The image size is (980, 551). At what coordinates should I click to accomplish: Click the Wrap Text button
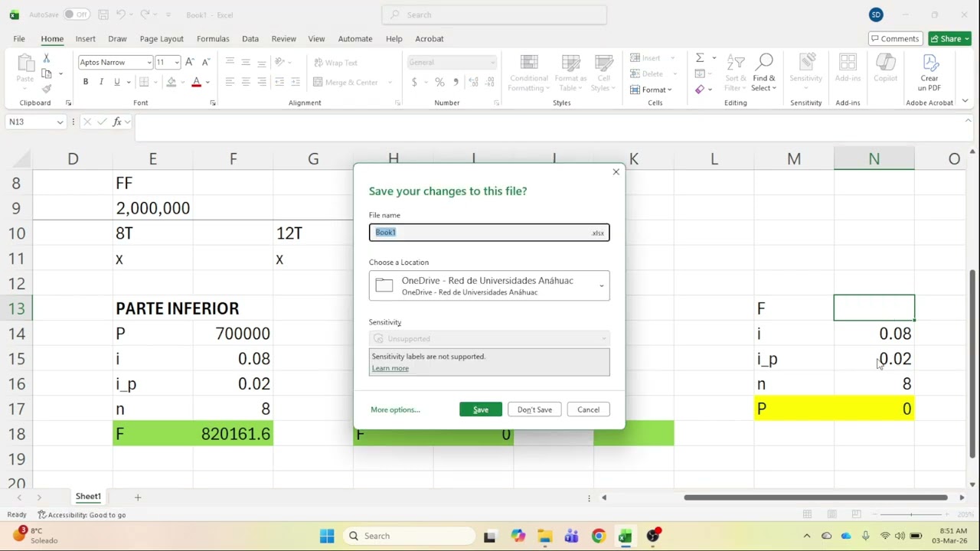tap(335, 63)
